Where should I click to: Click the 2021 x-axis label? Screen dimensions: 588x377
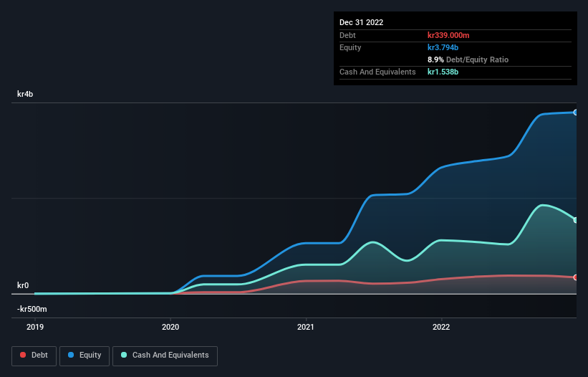coord(306,327)
